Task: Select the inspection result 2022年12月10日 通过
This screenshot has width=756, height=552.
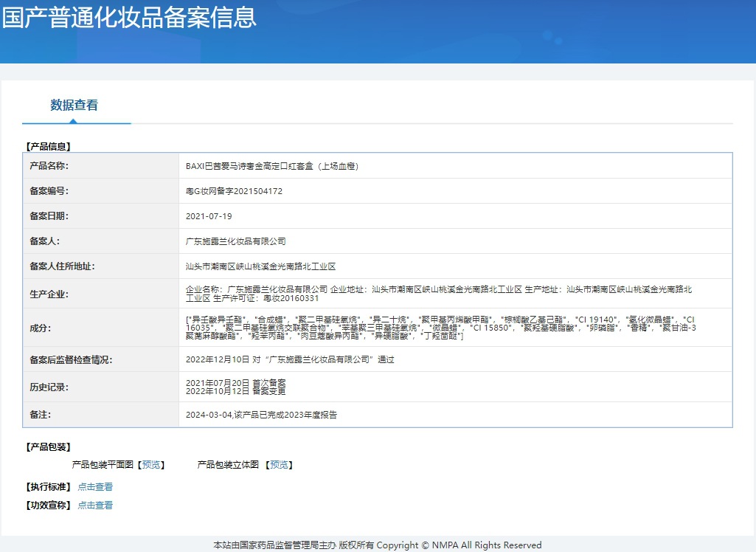Action: [290, 359]
